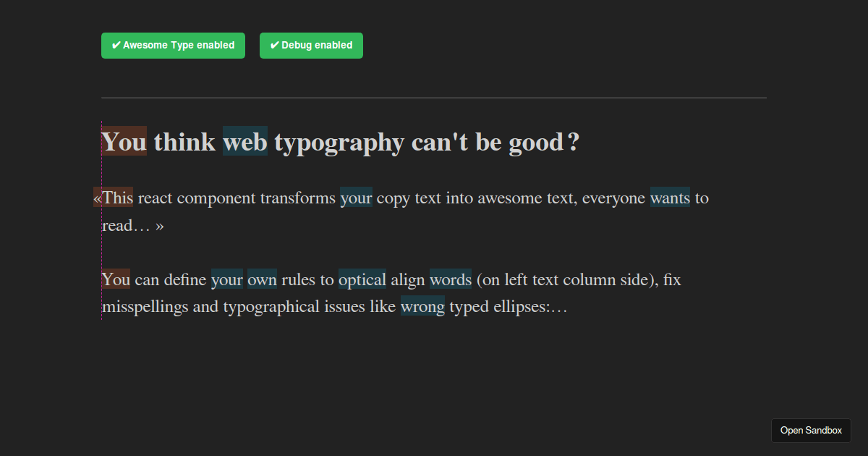Click the closing guillemet after 'read…'
Image resolution: width=868 pixels, height=456 pixels.
pyautogui.click(x=160, y=225)
